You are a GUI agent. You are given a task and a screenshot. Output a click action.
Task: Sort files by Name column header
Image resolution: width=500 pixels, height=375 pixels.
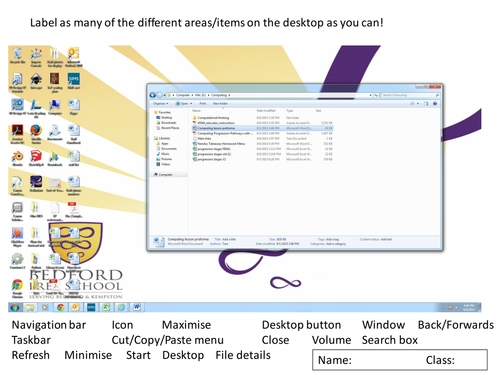pyautogui.click(x=196, y=111)
